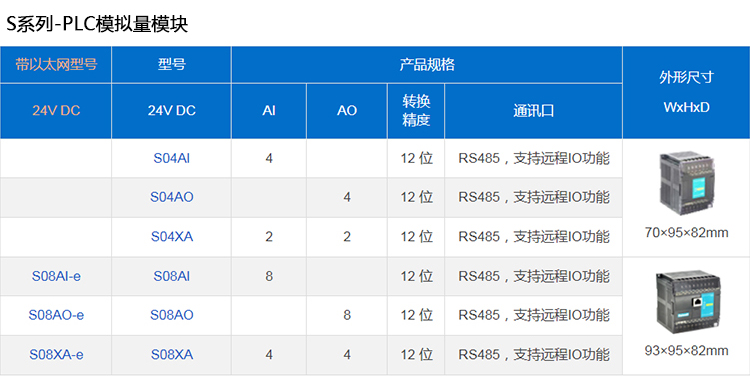Viewport: 750px width, 377px height.
Task: Click the AO column header
Action: [346, 111]
